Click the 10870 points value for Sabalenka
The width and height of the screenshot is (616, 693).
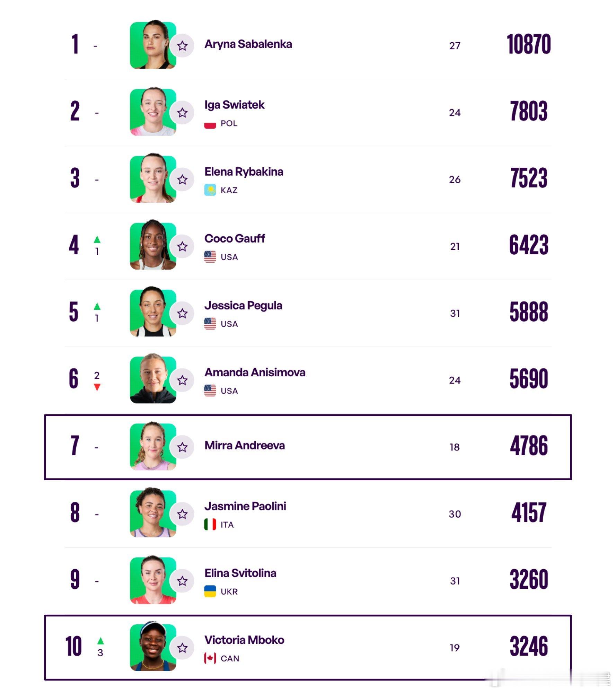[528, 44]
